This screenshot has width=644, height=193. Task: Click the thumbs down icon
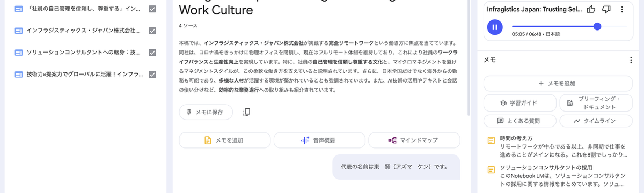click(606, 9)
